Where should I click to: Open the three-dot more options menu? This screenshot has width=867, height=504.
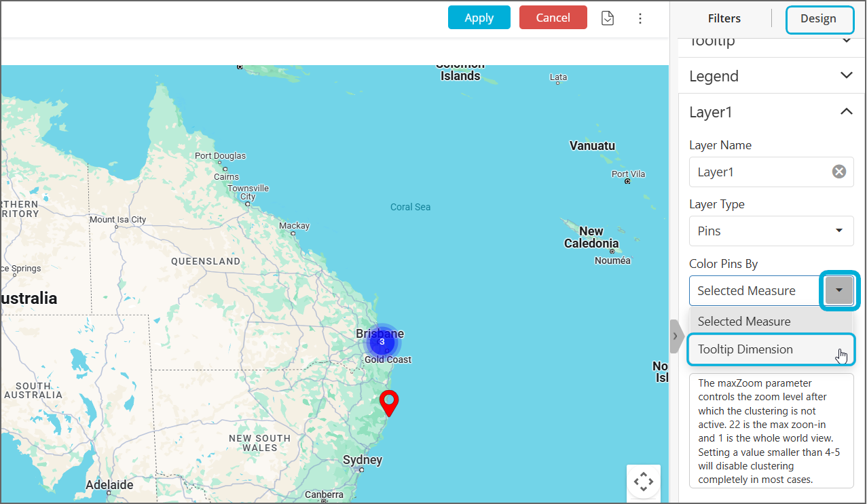(640, 18)
